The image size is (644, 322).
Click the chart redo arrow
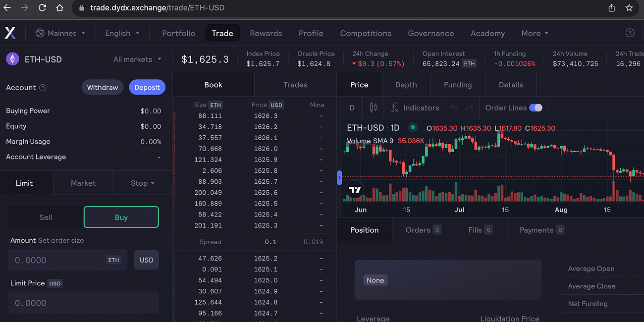point(470,107)
